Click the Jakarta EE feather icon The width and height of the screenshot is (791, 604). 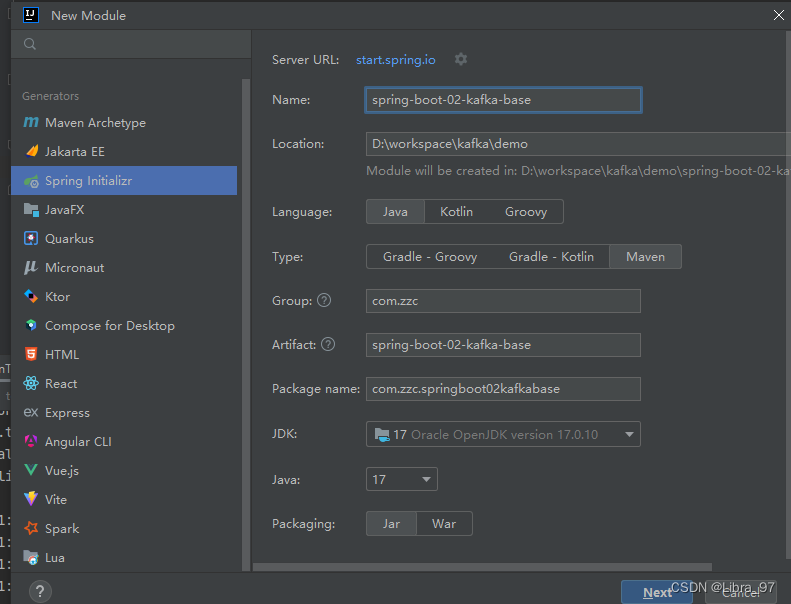[x=32, y=151]
